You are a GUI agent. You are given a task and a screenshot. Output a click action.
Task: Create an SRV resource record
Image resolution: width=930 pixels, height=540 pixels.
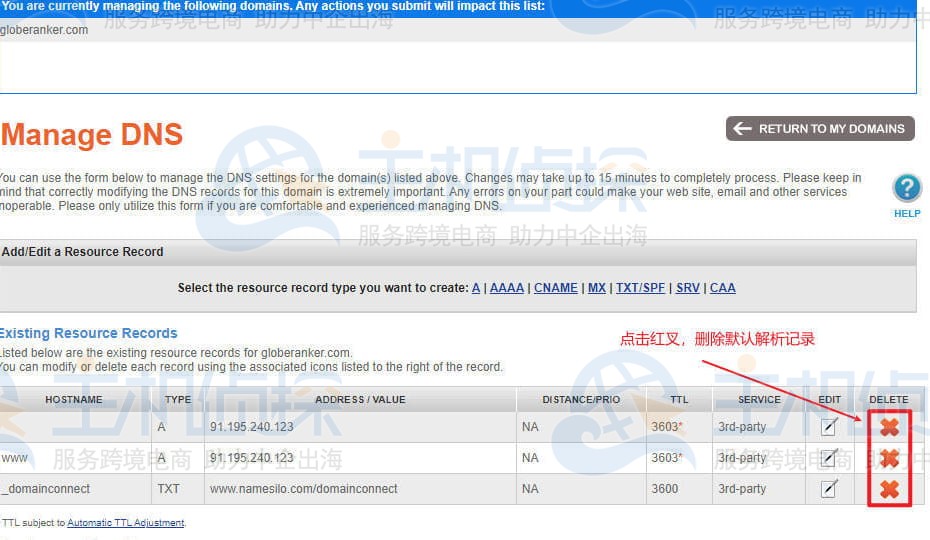[x=687, y=288]
